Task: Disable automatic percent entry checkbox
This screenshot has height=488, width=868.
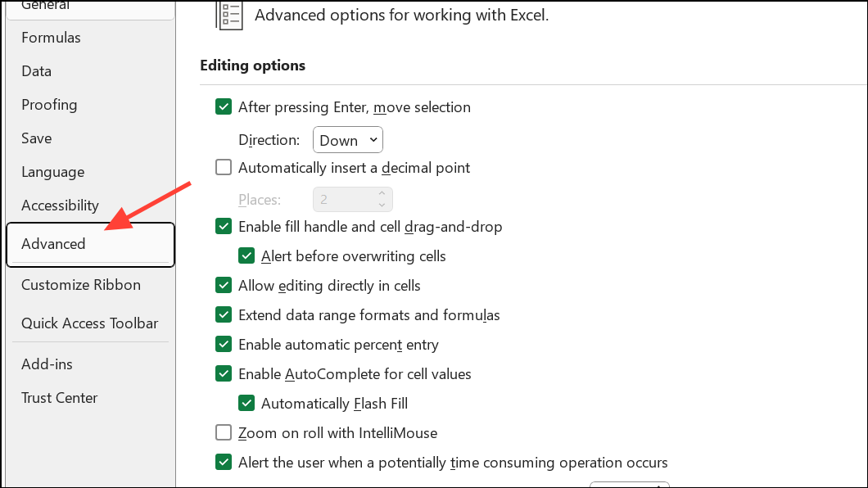Action: click(224, 344)
